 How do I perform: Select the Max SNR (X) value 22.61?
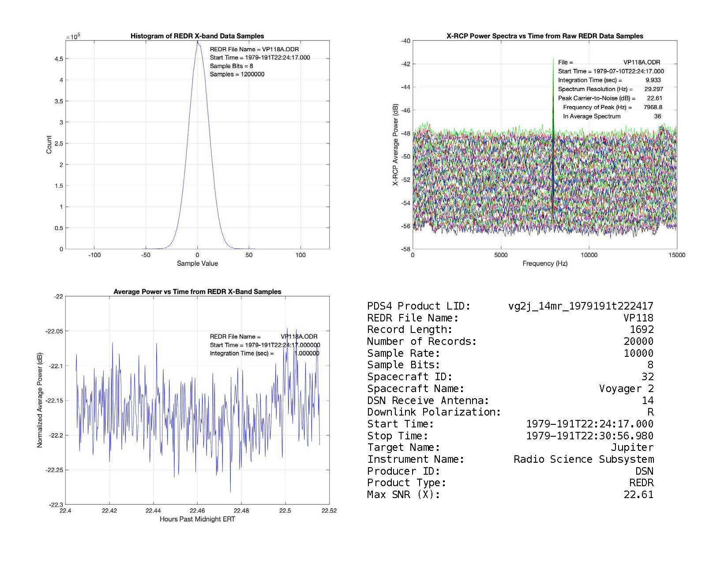[638, 495]
